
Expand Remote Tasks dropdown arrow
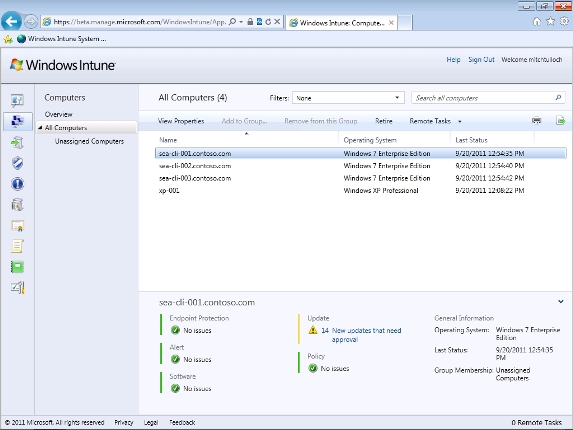tap(460, 121)
